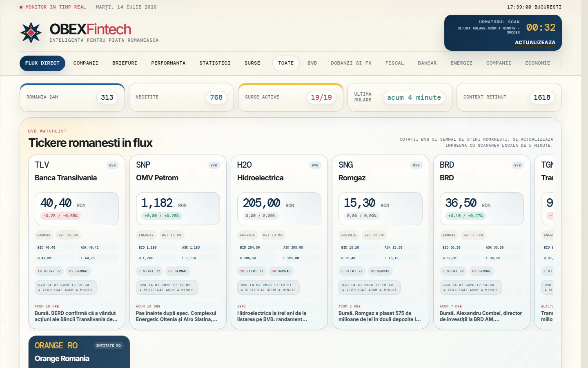Click the BVB badge on TLV card
The image size is (588, 368).
[112, 165]
